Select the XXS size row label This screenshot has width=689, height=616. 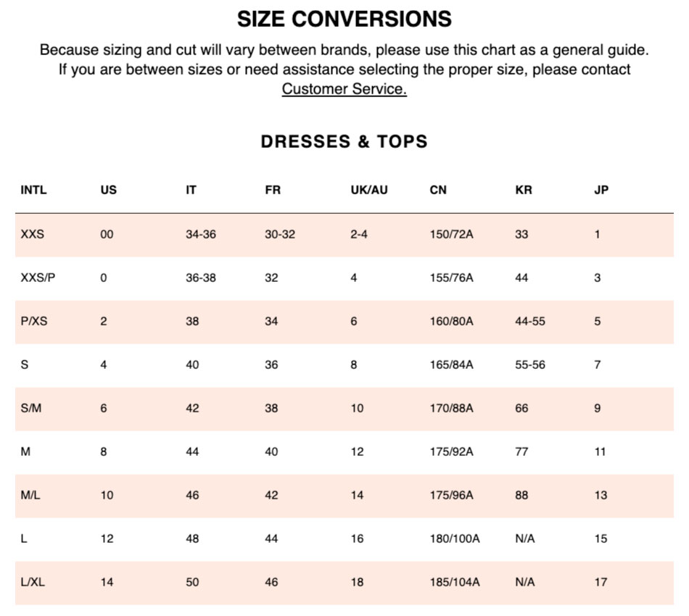pyautogui.click(x=32, y=234)
